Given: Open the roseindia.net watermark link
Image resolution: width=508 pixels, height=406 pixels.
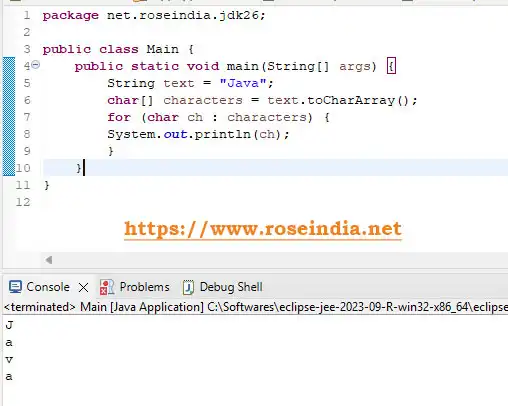Looking at the screenshot, I should (x=263, y=229).
